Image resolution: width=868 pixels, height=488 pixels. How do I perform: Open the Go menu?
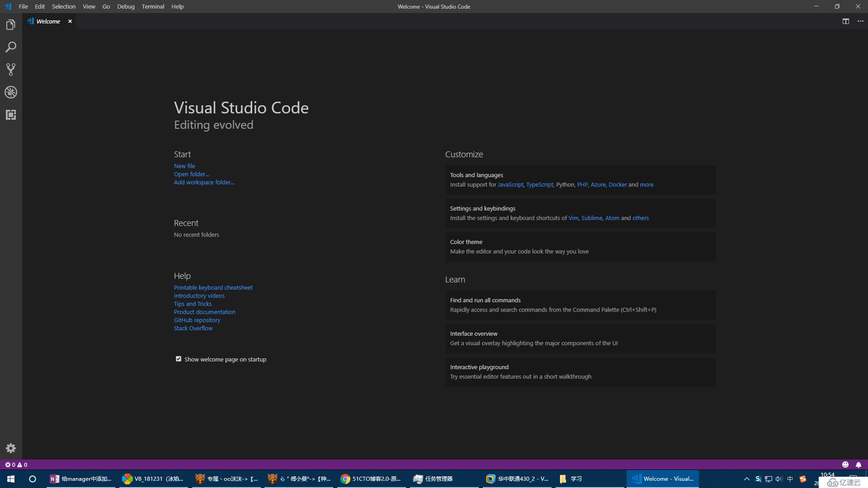pyautogui.click(x=106, y=6)
